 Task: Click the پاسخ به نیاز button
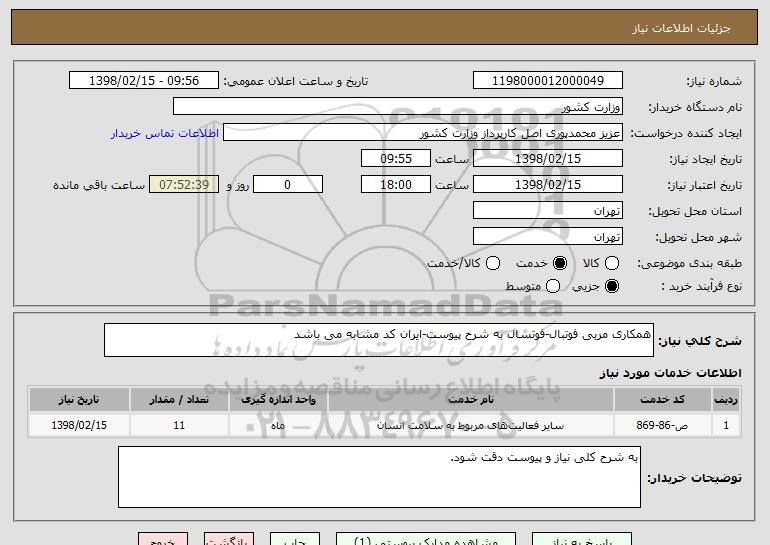582,539
